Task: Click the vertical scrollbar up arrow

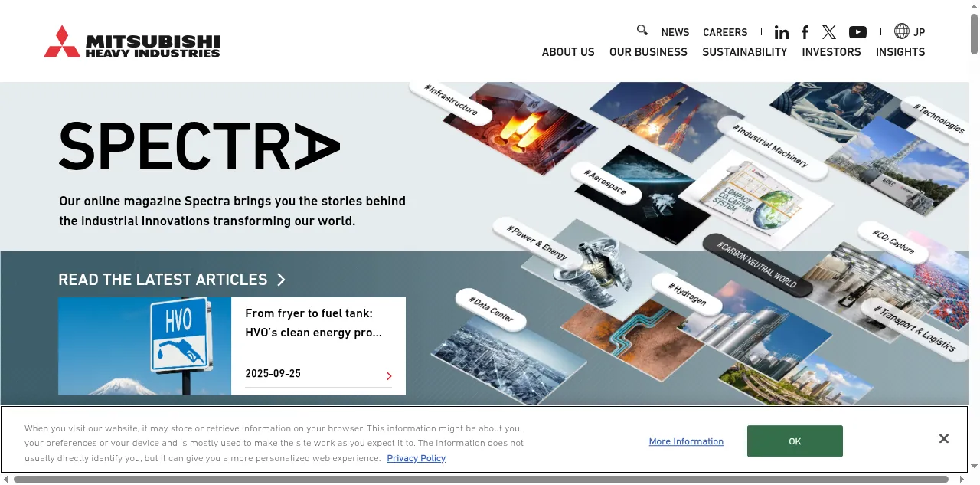Action: [x=975, y=6]
